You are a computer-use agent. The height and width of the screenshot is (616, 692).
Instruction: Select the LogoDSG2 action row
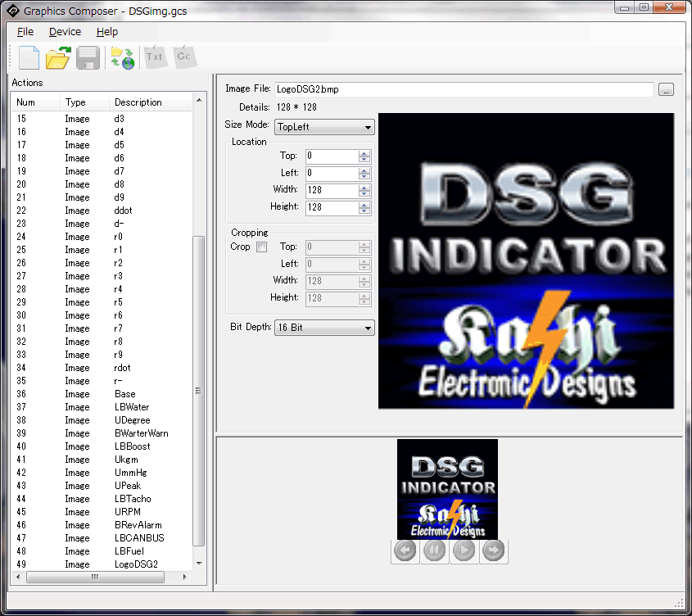(x=102, y=564)
